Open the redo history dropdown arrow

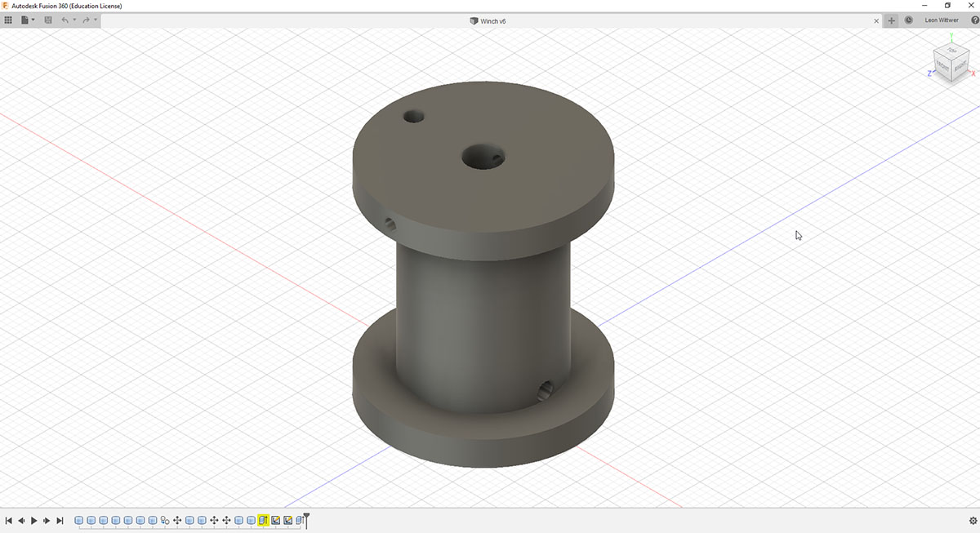95,20
